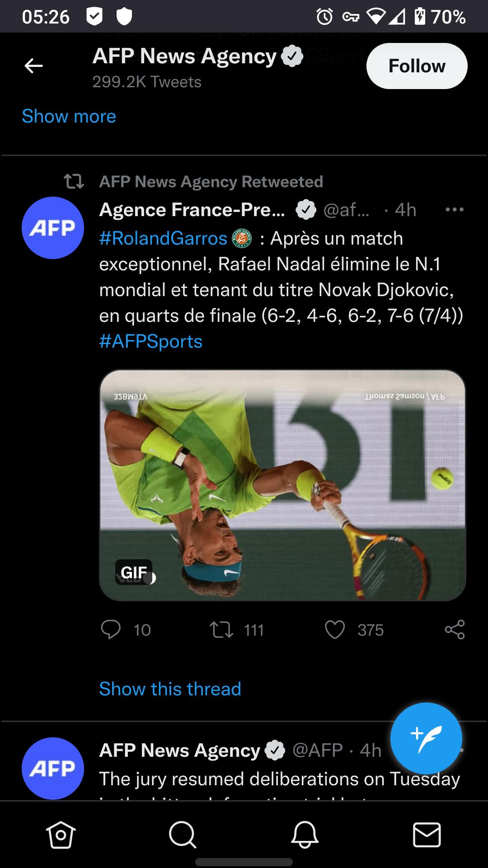Expand bio with Show more
This screenshot has height=868, width=488.
(69, 116)
